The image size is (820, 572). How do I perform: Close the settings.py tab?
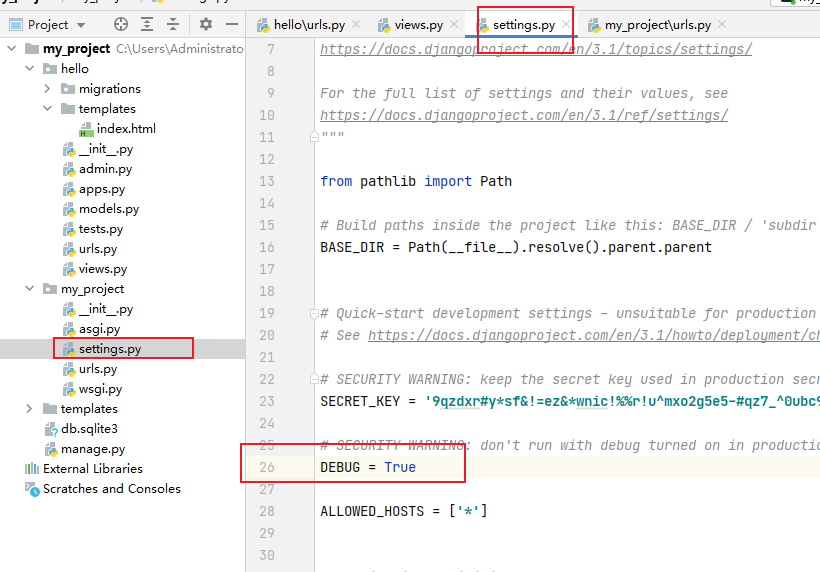click(566, 24)
